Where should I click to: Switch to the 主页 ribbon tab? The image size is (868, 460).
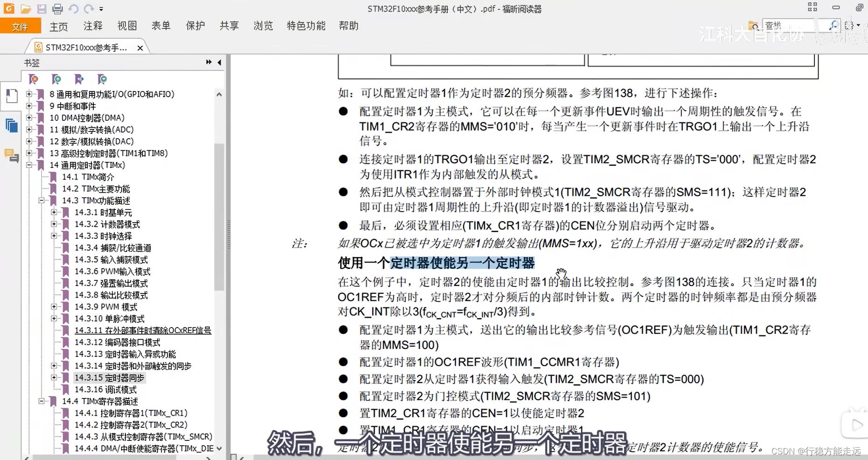[x=59, y=27]
